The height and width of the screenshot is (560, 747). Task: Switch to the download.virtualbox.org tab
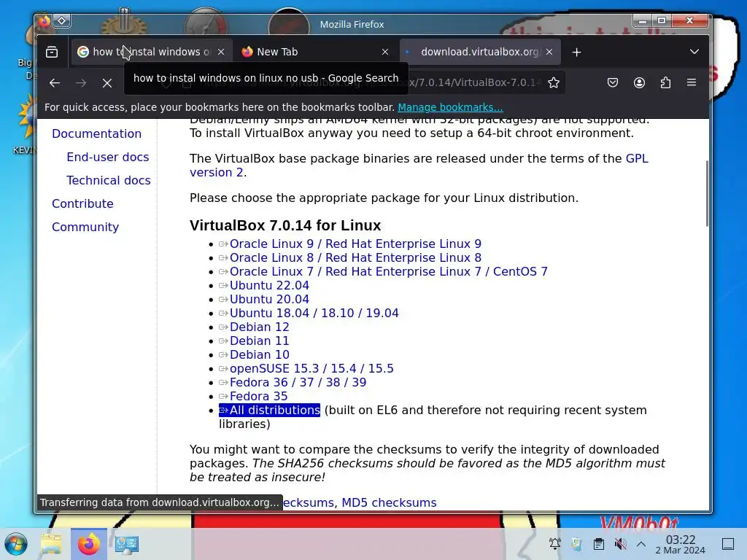coord(480,52)
